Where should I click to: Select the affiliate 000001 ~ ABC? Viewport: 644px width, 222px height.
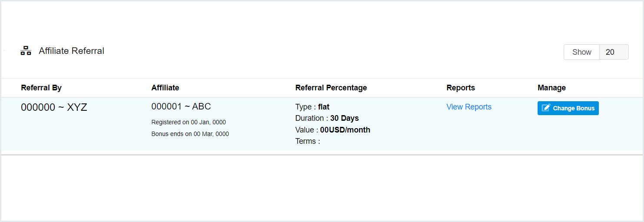(x=181, y=106)
